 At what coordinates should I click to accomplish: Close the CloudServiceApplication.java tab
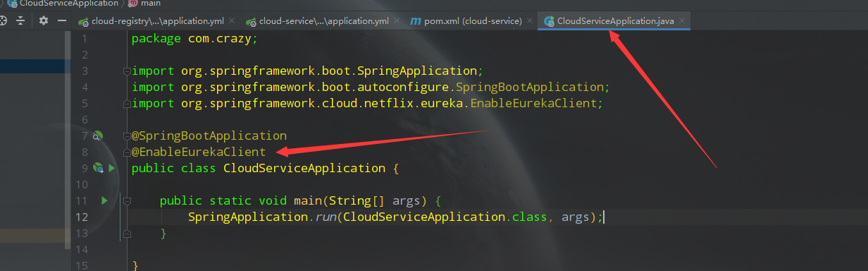point(682,21)
